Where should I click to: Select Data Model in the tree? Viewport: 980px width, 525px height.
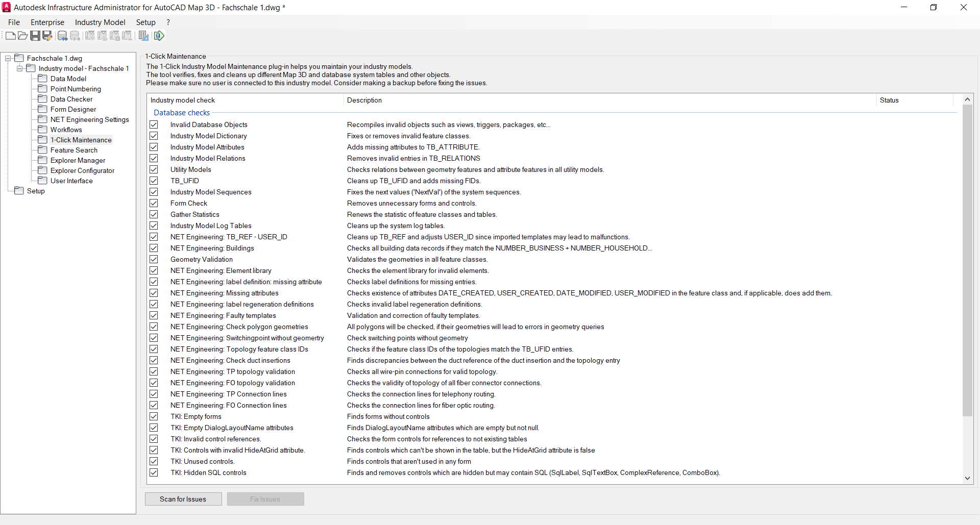(x=68, y=79)
